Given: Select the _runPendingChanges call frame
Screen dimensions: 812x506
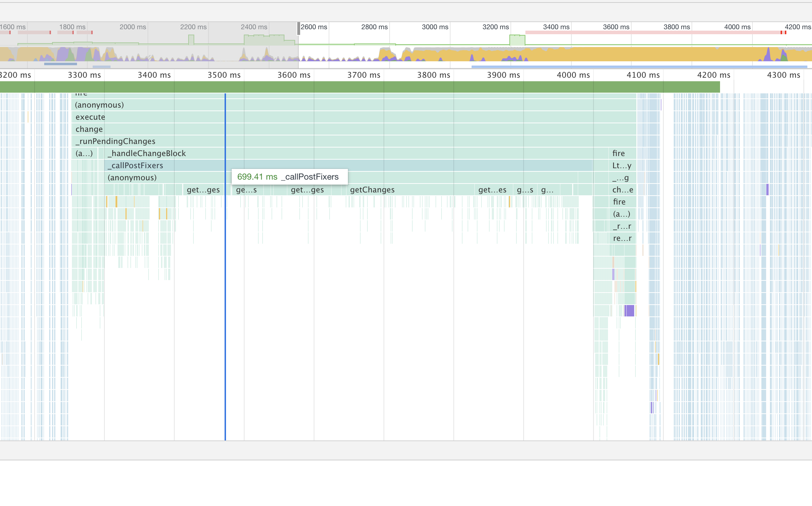Looking at the screenshot, I should (x=354, y=141).
